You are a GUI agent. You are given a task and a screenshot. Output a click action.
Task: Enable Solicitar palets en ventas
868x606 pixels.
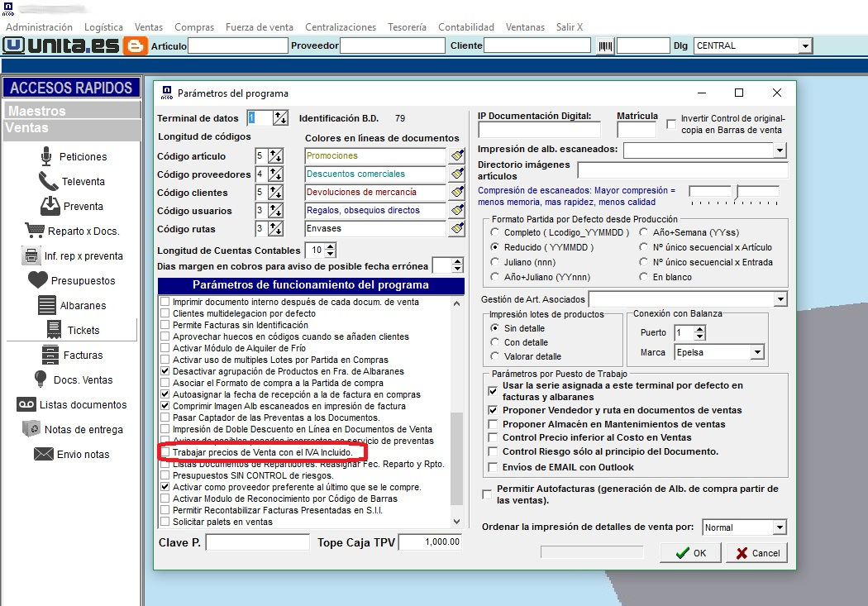pos(165,522)
